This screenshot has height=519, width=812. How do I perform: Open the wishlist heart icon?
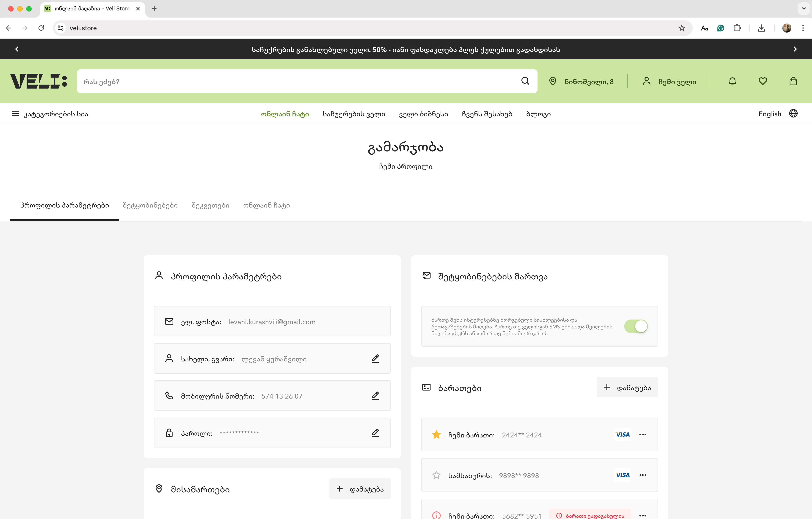point(763,81)
